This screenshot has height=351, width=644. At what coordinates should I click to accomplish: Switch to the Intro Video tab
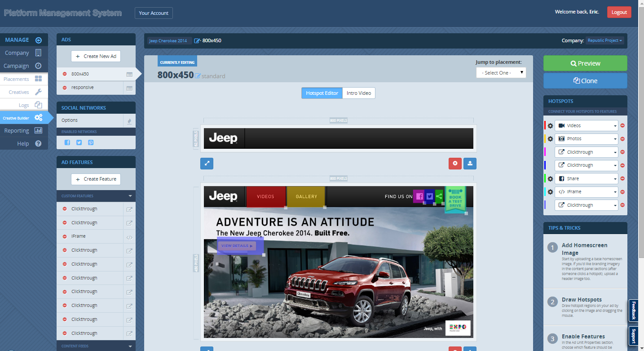358,93
